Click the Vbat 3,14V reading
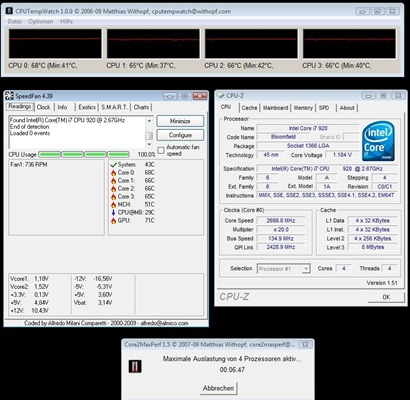This screenshot has width=410, height=400. point(93,303)
